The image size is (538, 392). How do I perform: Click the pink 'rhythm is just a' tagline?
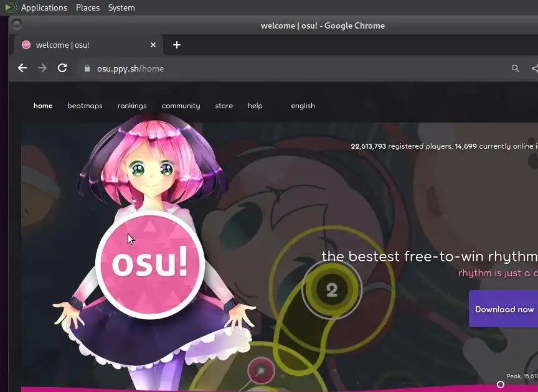[498, 273]
